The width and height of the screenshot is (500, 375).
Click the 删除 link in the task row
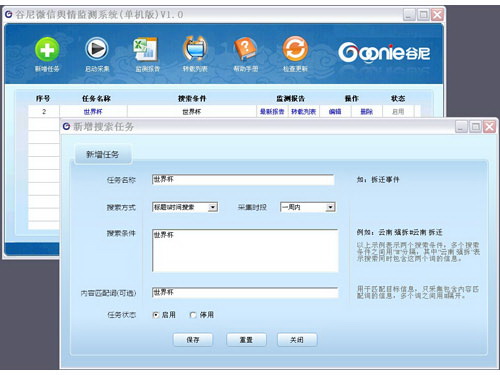(x=366, y=112)
